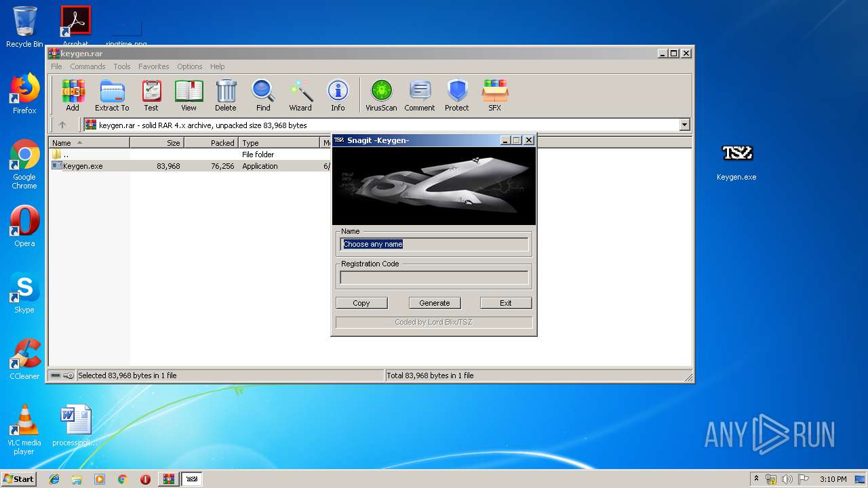
Task: Click the Coded by Lord Blix/TSZ label
Action: click(434, 322)
